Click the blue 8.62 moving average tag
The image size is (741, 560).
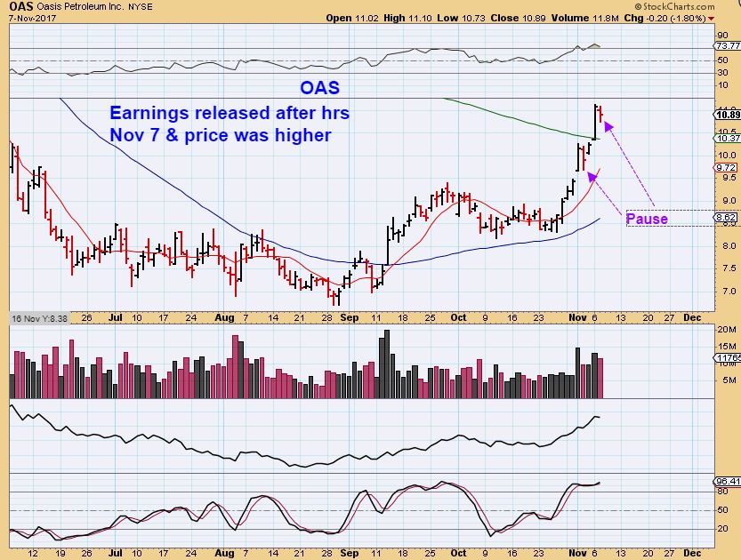click(726, 218)
